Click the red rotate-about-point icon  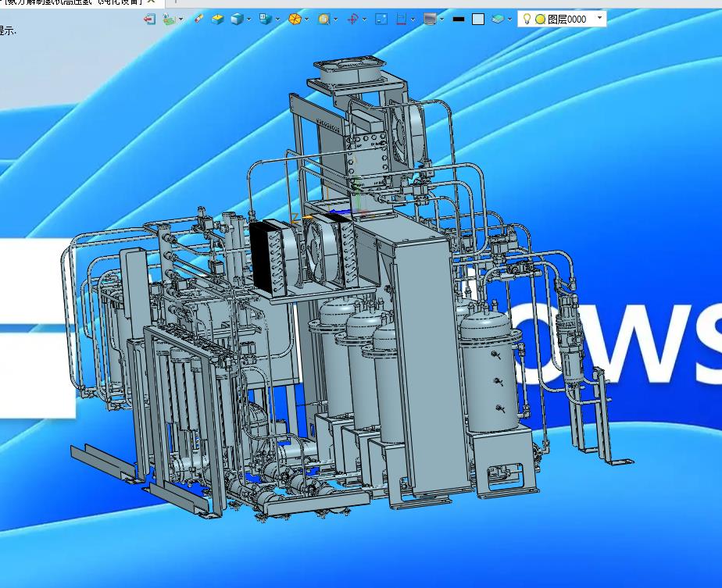352,20
